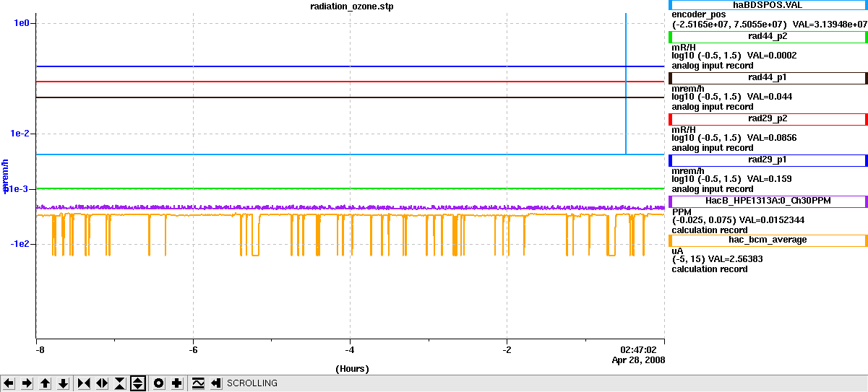Click the Apr 28, 2008 date label
Screen dimensions: 868x392
coord(639,360)
